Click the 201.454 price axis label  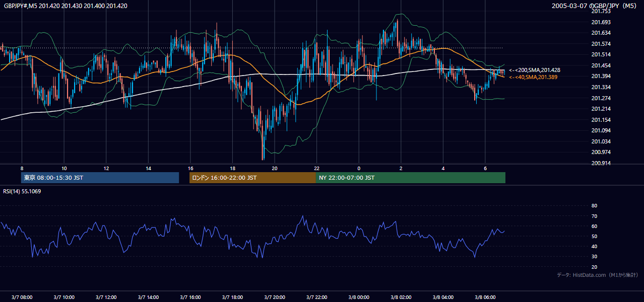(x=601, y=65)
